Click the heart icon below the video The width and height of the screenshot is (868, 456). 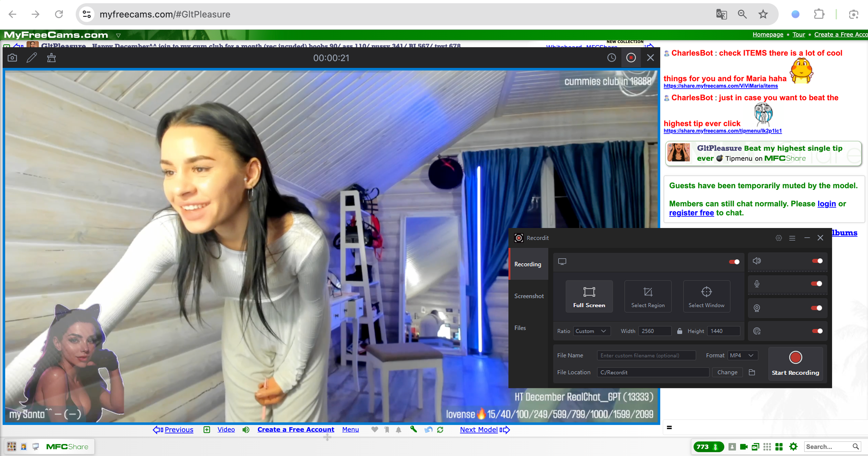374,430
